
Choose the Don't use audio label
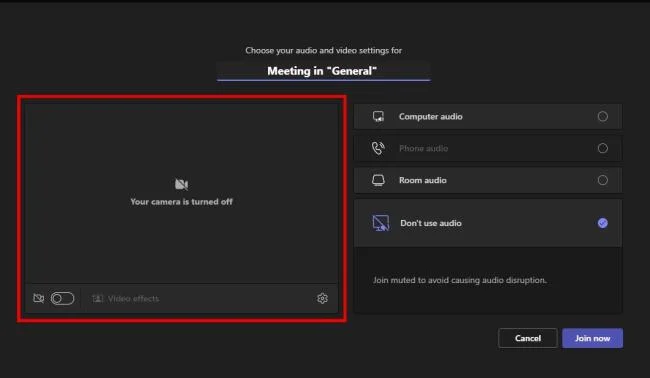431,223
